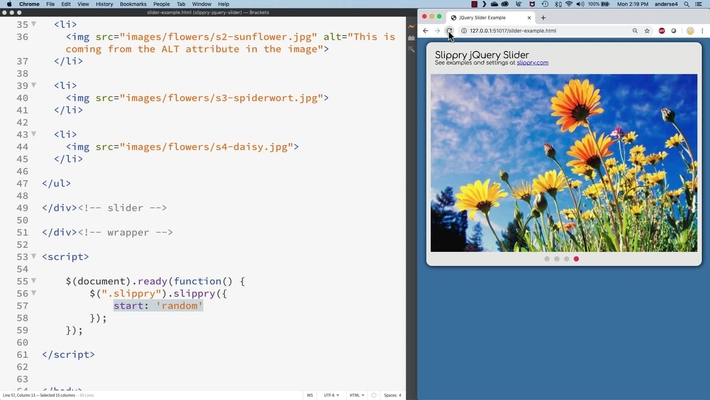Click the Wi-Fi status icon
This screenshot has height=400, width=710.
569,4
